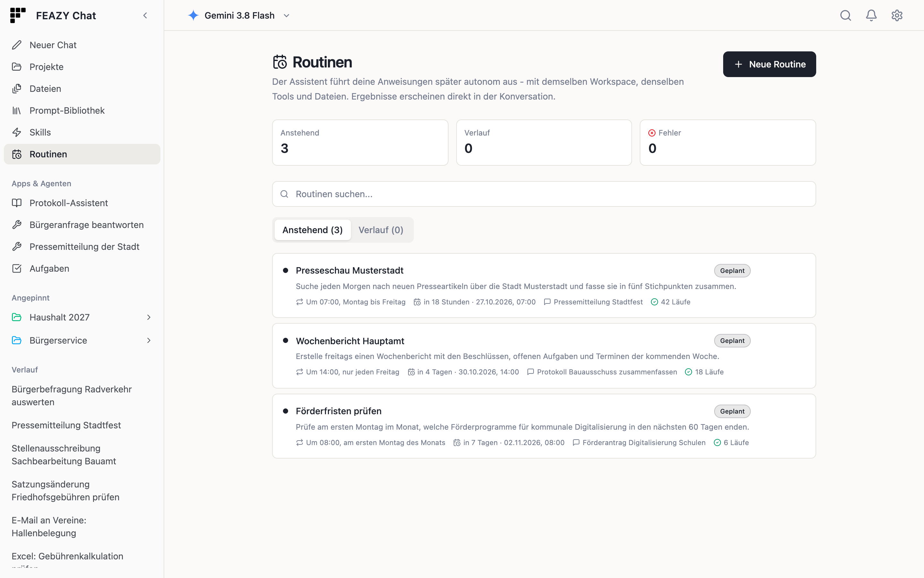Click the Gemini sparkle icon
This screenshot has height=578, width=924.
coord(193,15)
